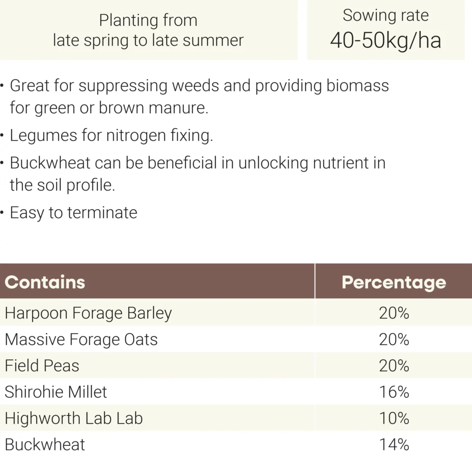
Task: Click the 14% Buckwheat percentage value
Action: pos(394,445)
